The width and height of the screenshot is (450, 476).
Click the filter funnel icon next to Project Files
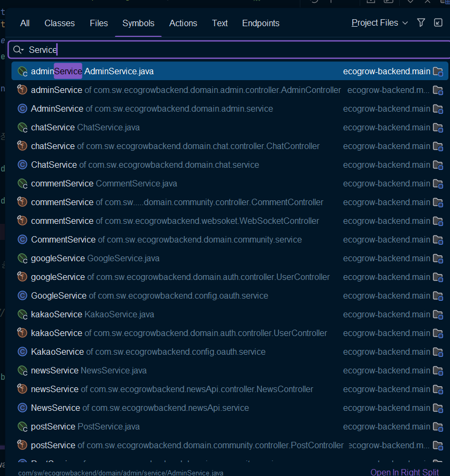click(x=421, y=22)
